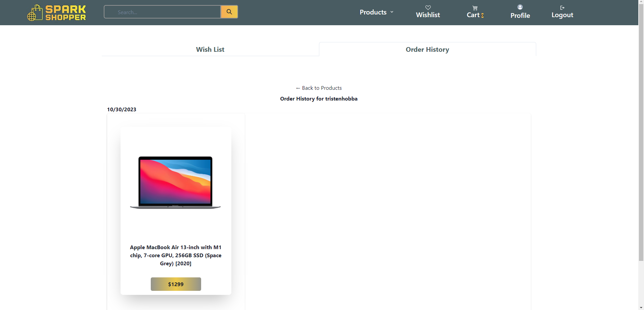Click the cart item count badge
The width and height of the screenshot is (644, 310).
click(482, 15)
